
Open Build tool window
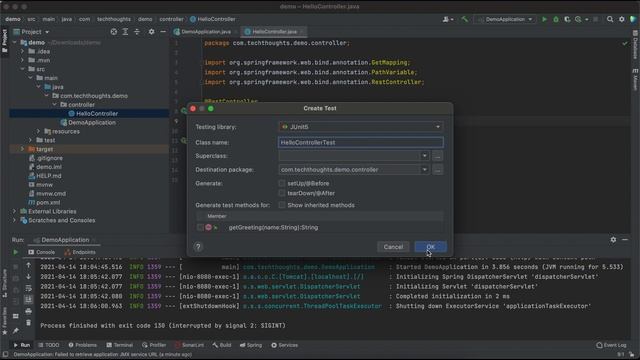pos(222,345)
